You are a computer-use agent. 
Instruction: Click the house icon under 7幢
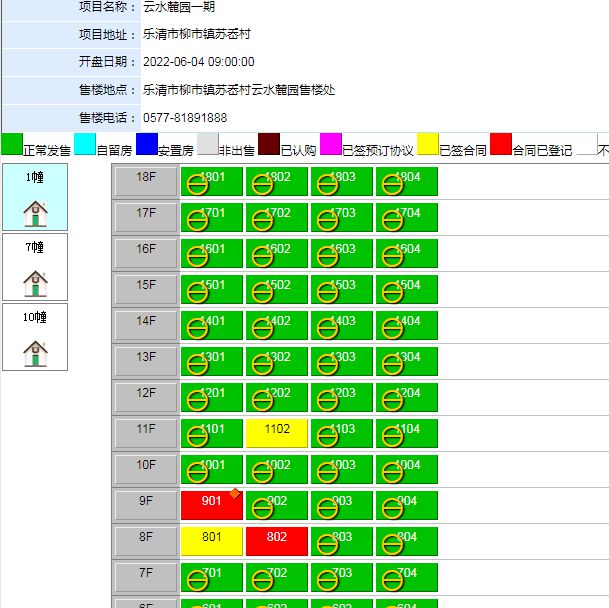(x=36, y=283)
